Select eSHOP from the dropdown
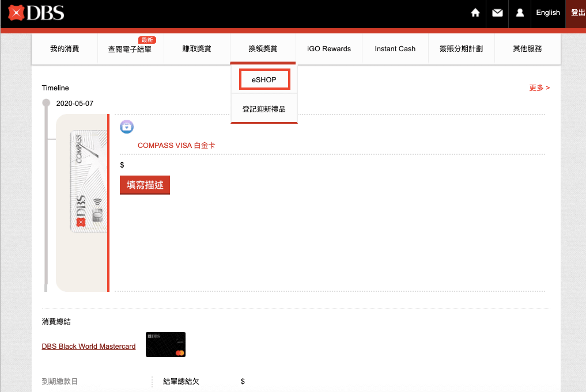 [264, 79]
